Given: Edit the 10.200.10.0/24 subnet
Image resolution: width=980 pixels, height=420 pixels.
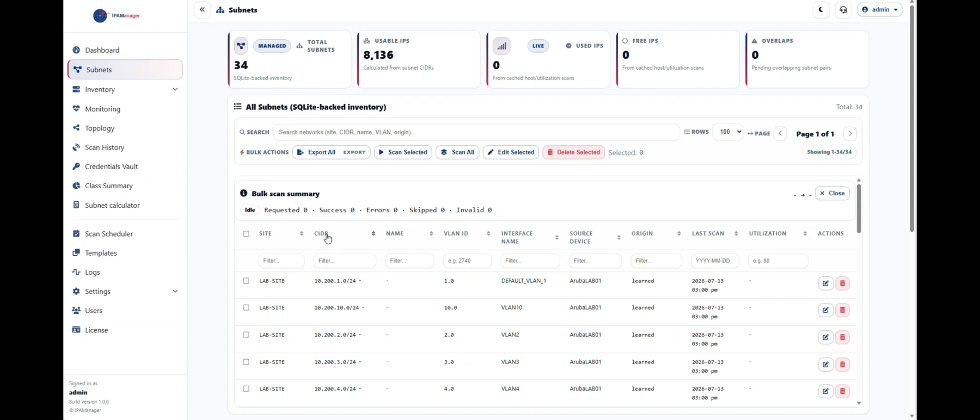Looking at the screenshot, I should tap(825, 310).
